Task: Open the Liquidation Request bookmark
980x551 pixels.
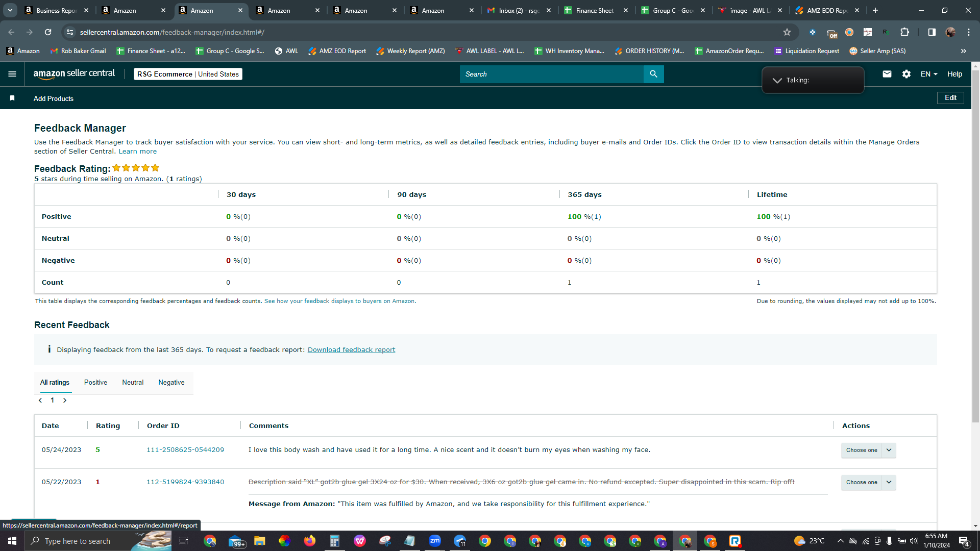Action: pyautogui.click(x=807, y=51)
